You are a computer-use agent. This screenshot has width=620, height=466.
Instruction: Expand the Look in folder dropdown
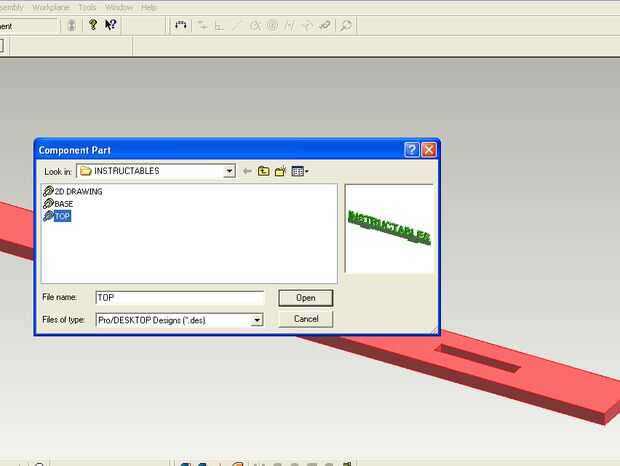(x=229, y=171)
